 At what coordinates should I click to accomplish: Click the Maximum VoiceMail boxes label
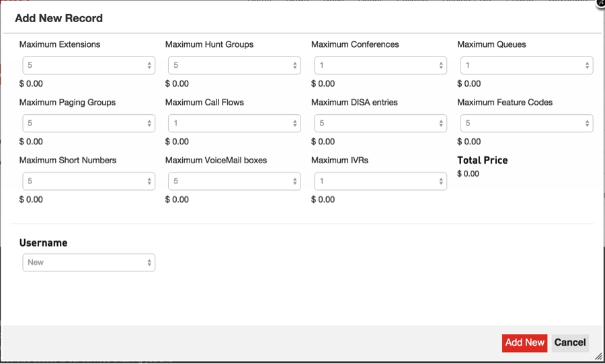pyautogui.click(x=216, y=161)
